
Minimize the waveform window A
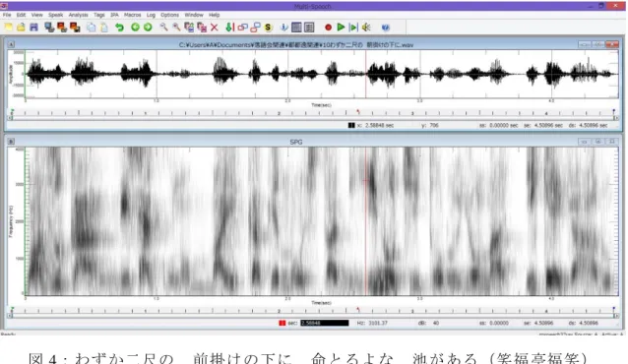tap(585, 44)
